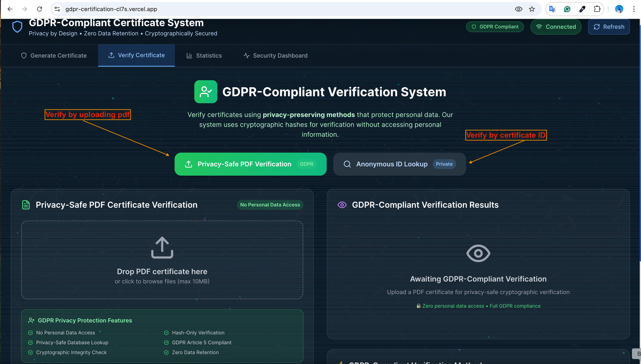641x364 pixels.
Task: Click the magnifier icon on Anonymous ID Lookup
Action: tap(347, 164)
